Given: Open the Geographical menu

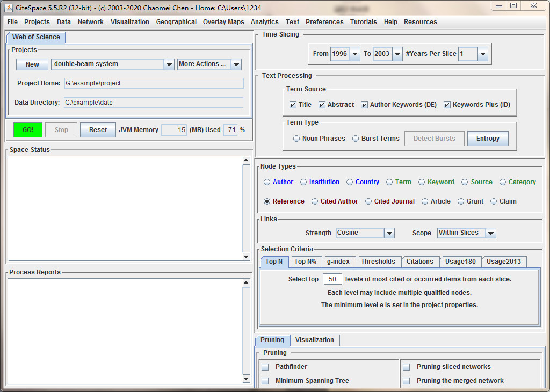Looking at the screenshot, I should (x=176, y=21).
